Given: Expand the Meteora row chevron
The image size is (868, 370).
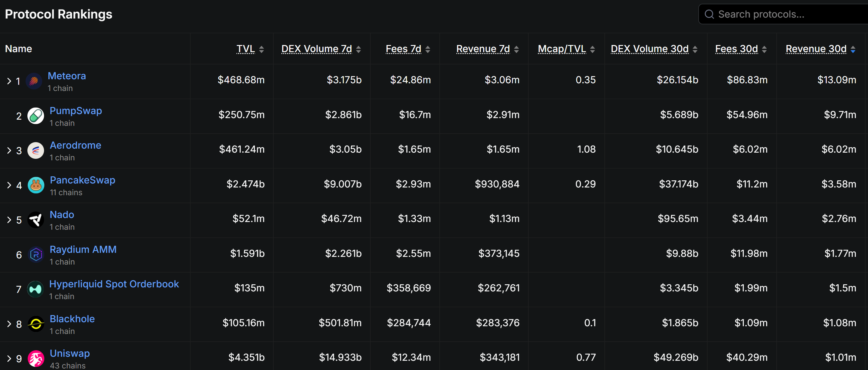Looking at the screenshot, I should 9,81.
